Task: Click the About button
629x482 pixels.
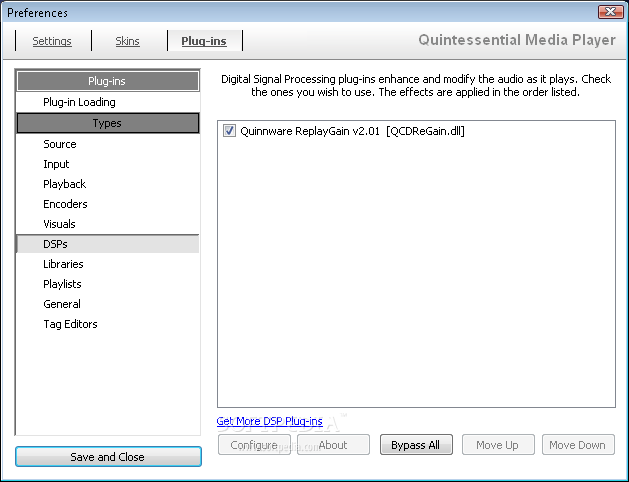Action: 333,445
